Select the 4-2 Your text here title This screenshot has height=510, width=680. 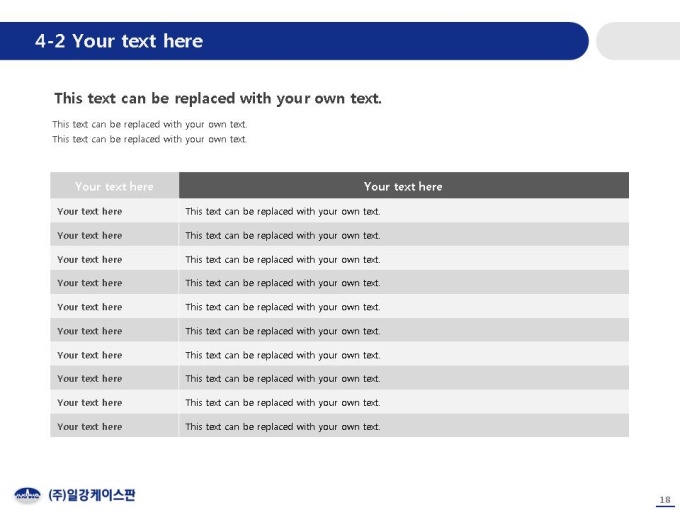[119, 41]
